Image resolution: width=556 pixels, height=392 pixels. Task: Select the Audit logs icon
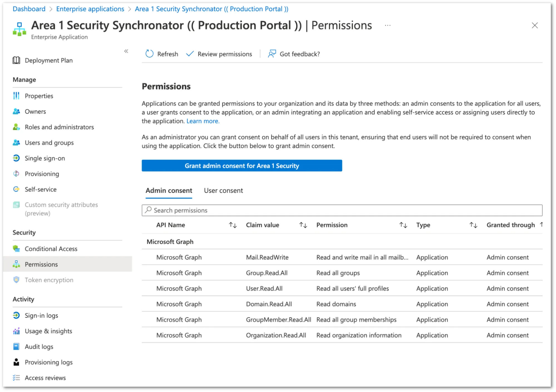point(16,346)
